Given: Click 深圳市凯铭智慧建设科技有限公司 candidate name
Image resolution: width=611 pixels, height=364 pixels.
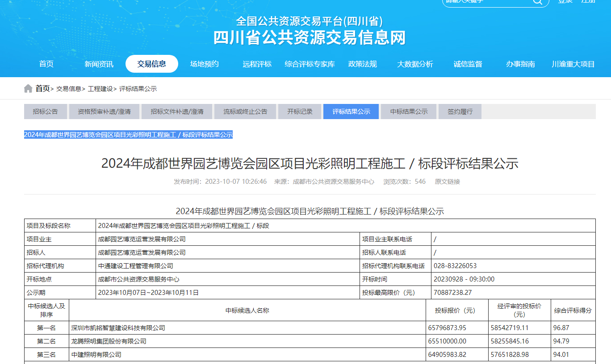Looking at the screenshot, I should (x=118, y=328).
